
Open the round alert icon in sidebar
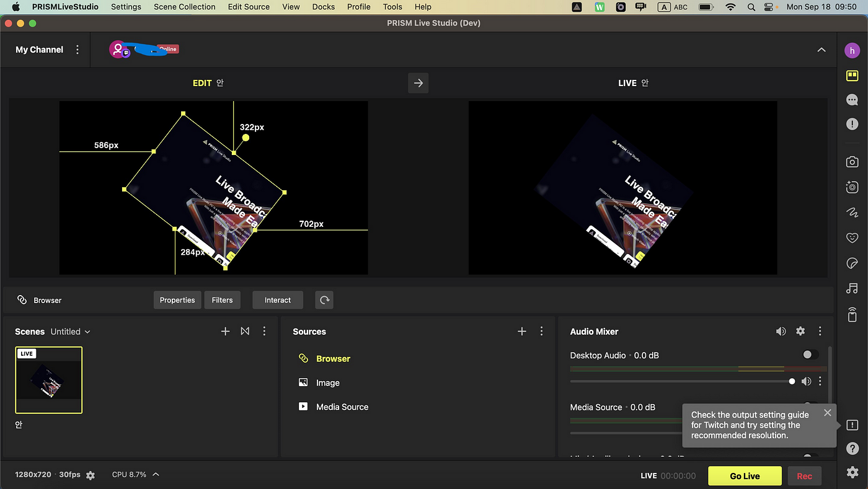tap(852, 124)
